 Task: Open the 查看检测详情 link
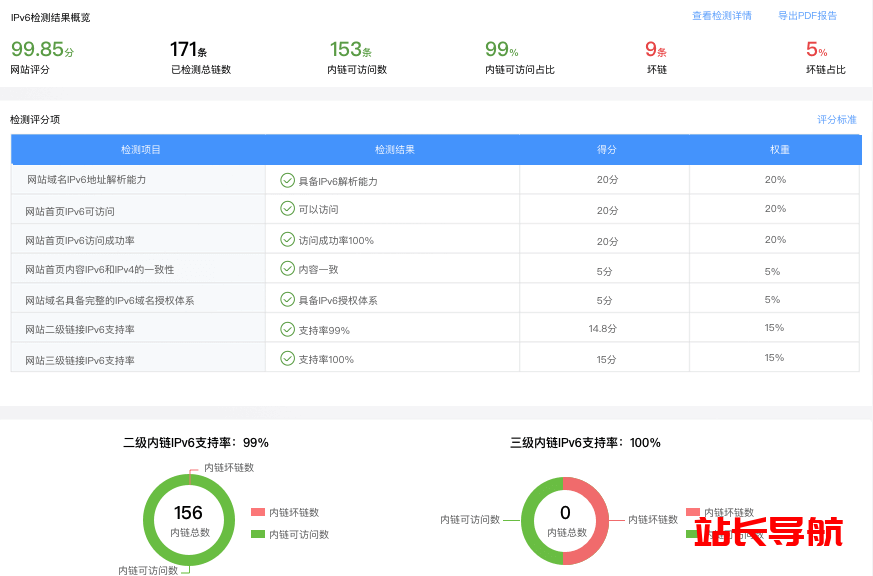coord(722,16)
